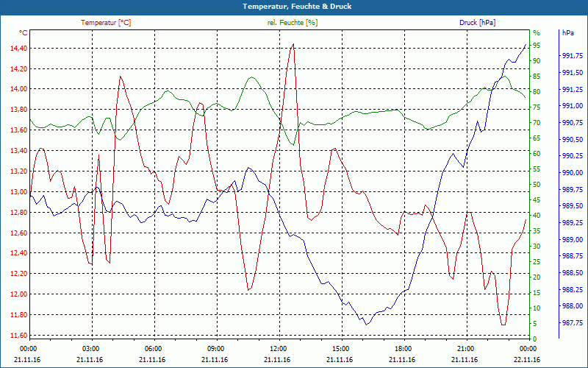Click the 06:00 time axis label
This screenshot has width=588, height=368.
coord(153,348)
